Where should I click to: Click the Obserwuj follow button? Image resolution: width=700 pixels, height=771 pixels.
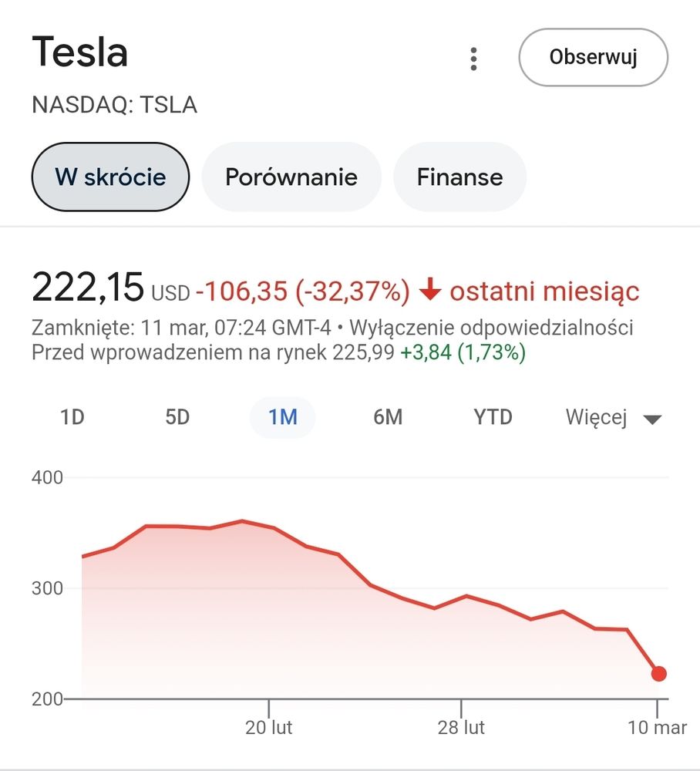coord(593,57)
